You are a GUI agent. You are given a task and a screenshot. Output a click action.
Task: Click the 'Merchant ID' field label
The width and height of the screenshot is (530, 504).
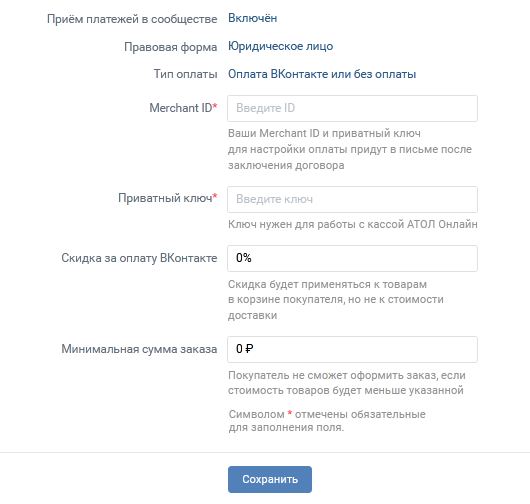pos(183,108)
